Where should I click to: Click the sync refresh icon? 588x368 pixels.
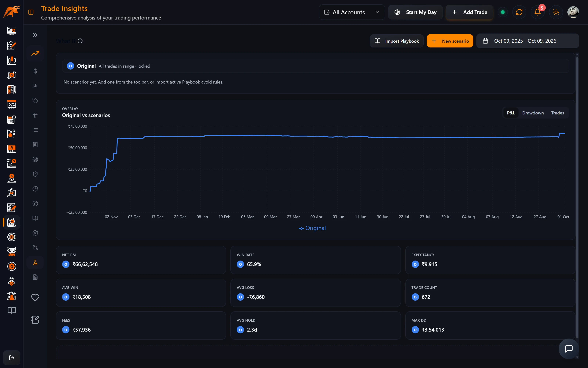(519, 12)
